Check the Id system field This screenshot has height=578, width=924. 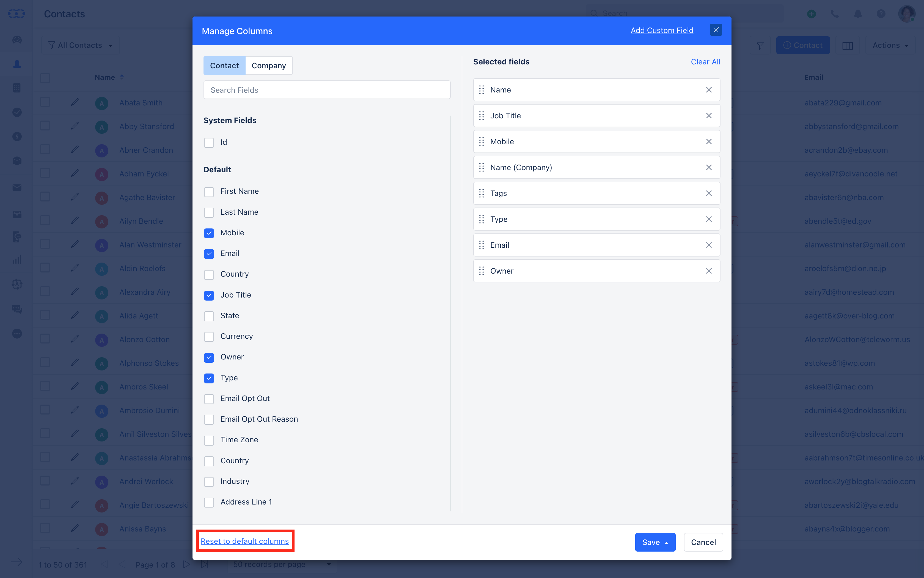click(x=209, y=143)
